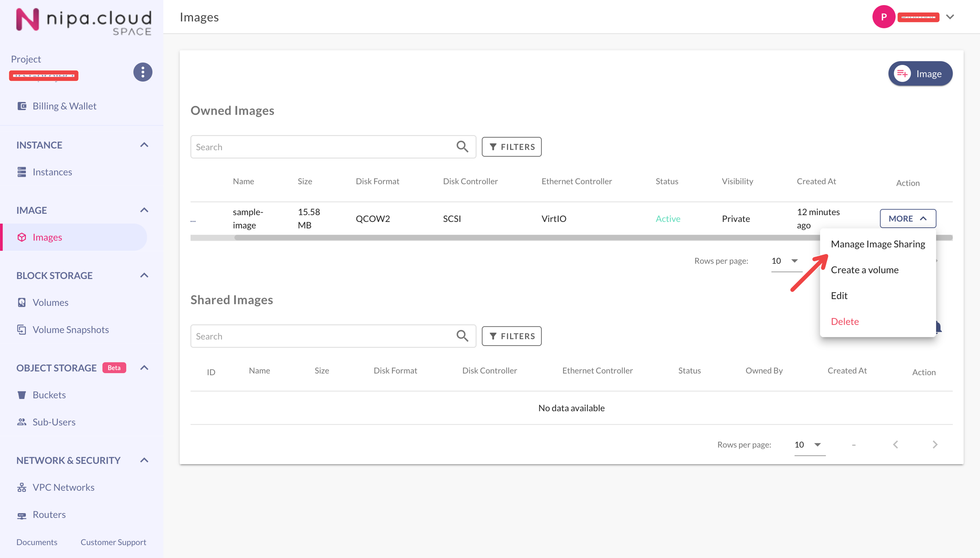980x558 pixels.
Task: Focus the Shared Images search field
Action: [x=323, y=336]
